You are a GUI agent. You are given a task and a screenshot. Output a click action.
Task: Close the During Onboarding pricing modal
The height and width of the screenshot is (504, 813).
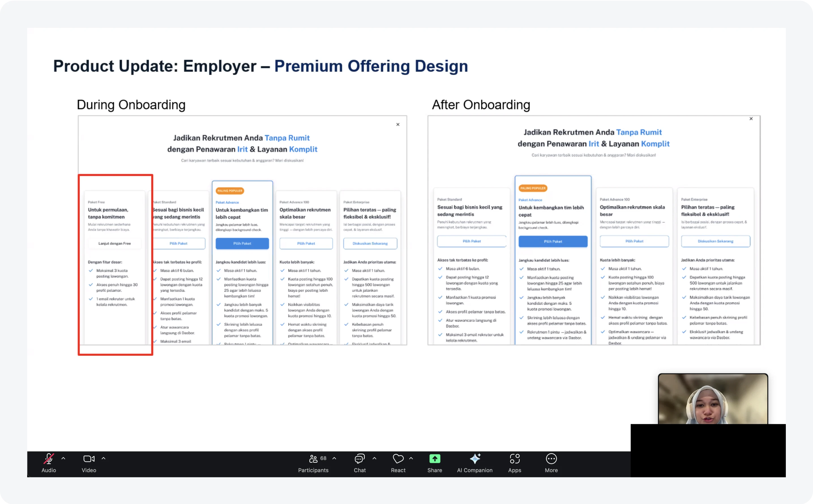coord(398,124)
